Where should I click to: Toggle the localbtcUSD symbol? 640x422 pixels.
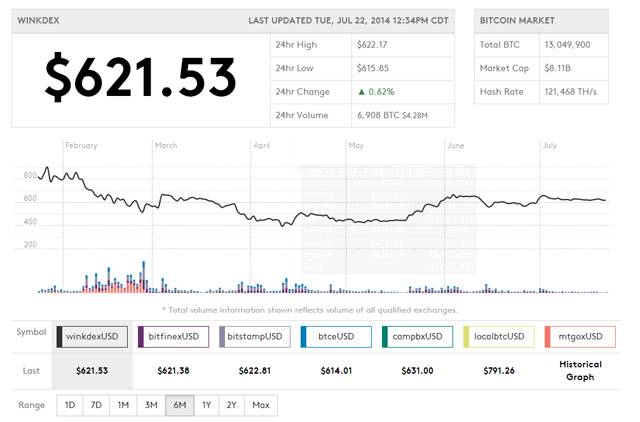[x=499, y=337]
